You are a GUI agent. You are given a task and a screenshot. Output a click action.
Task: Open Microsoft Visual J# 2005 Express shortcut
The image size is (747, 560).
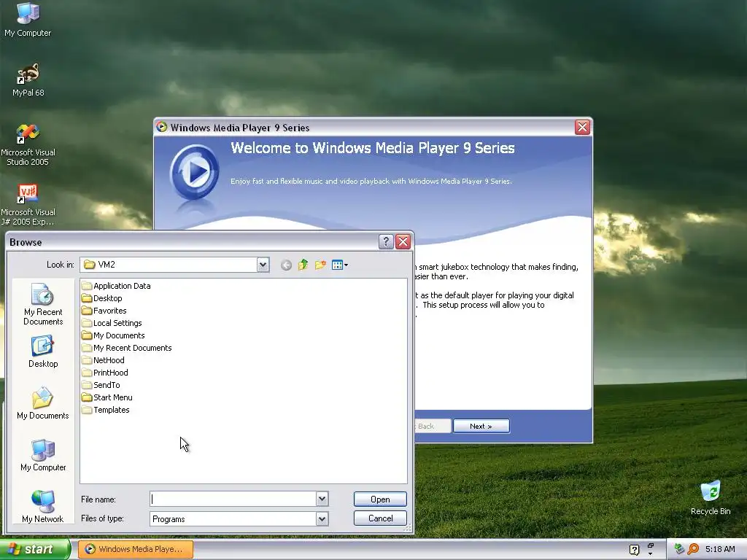click(x=28, y=204)
